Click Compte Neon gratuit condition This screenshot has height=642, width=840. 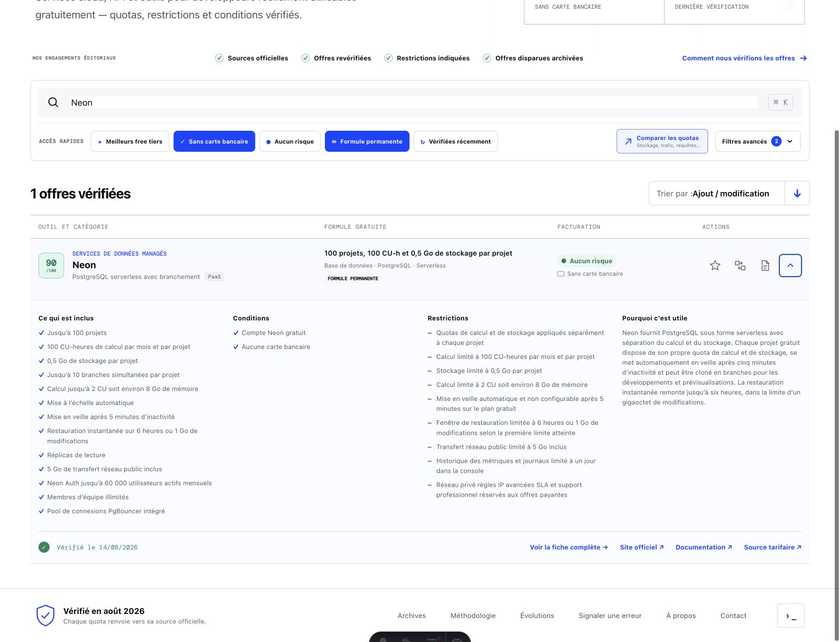274,333
